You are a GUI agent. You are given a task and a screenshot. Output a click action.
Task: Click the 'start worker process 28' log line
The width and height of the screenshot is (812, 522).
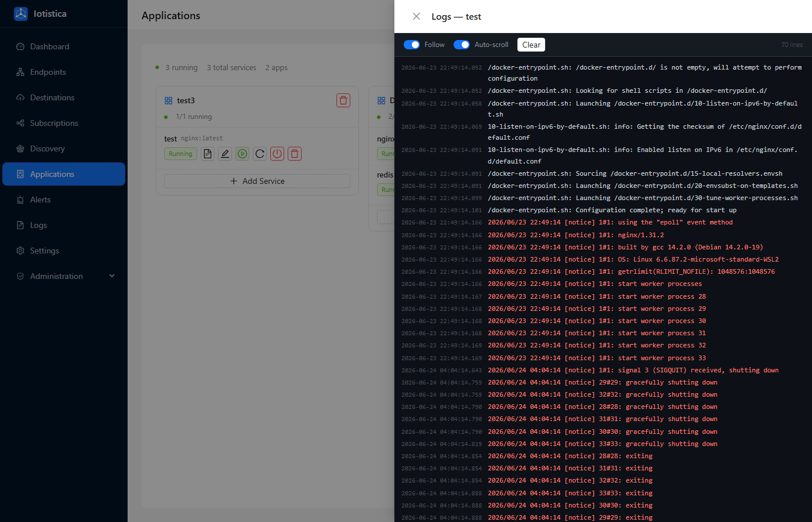pyautogui.click(x=601, y=296)
